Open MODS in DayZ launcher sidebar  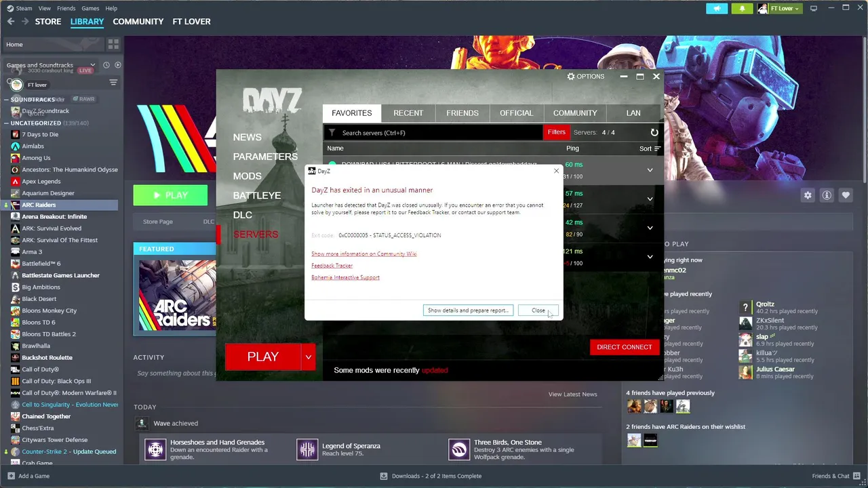(247, 176)
